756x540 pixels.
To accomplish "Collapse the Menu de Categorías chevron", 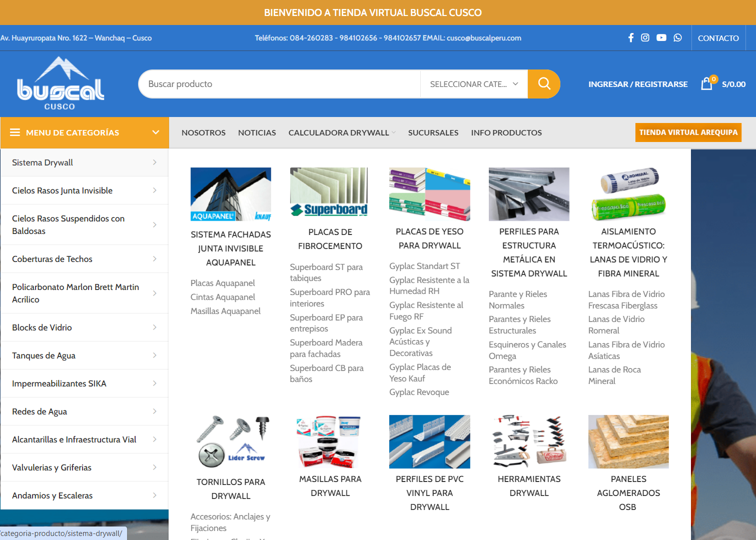I will click(156, 132).
